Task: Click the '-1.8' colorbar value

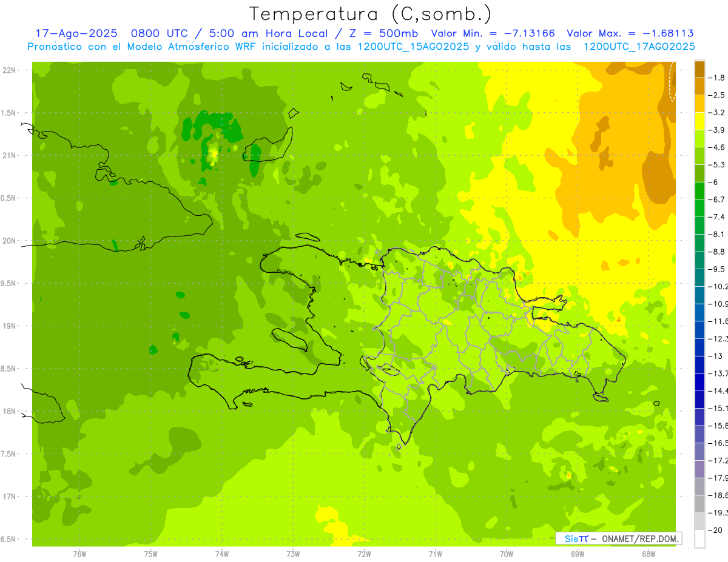Action: 718,78
